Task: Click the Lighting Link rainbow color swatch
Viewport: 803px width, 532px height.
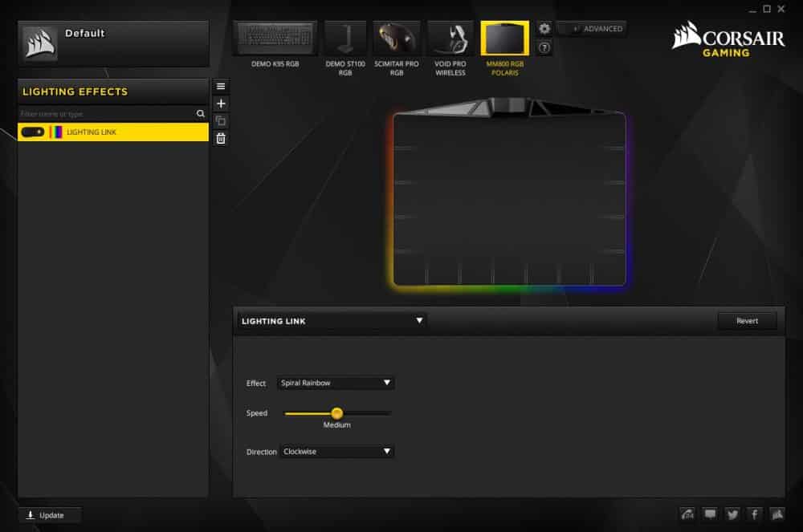Action: point(56,132)
